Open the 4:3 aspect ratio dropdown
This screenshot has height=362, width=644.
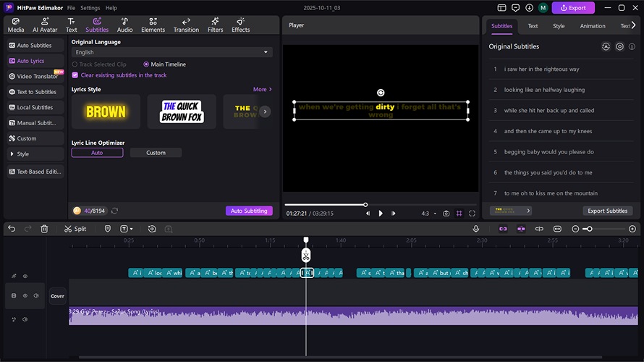click(x=428, y=214)
